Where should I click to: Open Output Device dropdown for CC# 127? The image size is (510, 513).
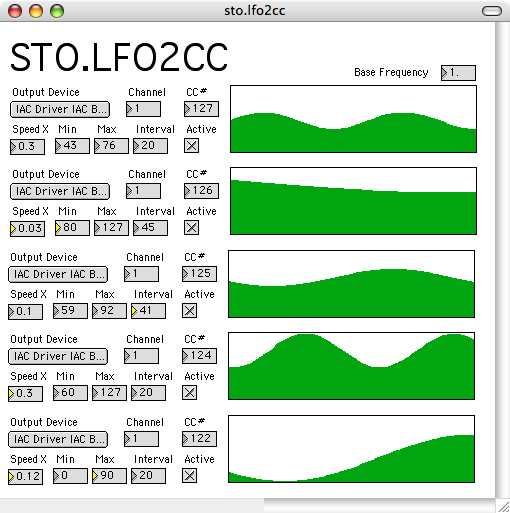60,109
